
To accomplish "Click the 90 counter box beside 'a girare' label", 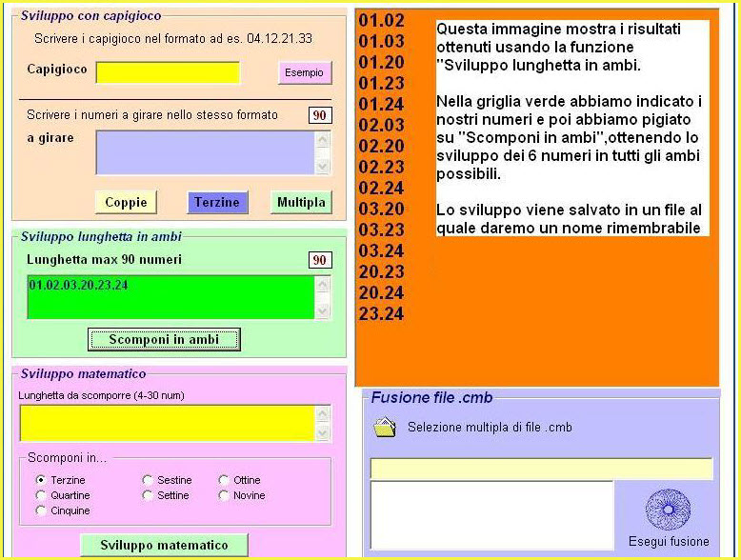I will [320, 115].
